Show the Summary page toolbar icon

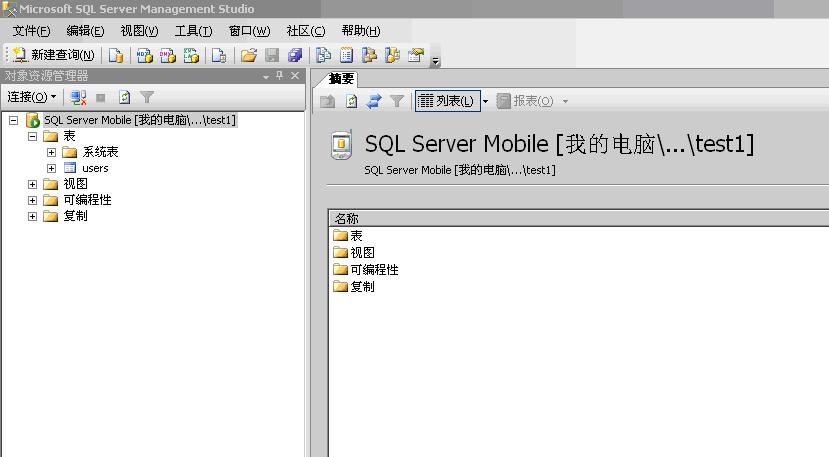pyautogui.click(x=346, y=55)
